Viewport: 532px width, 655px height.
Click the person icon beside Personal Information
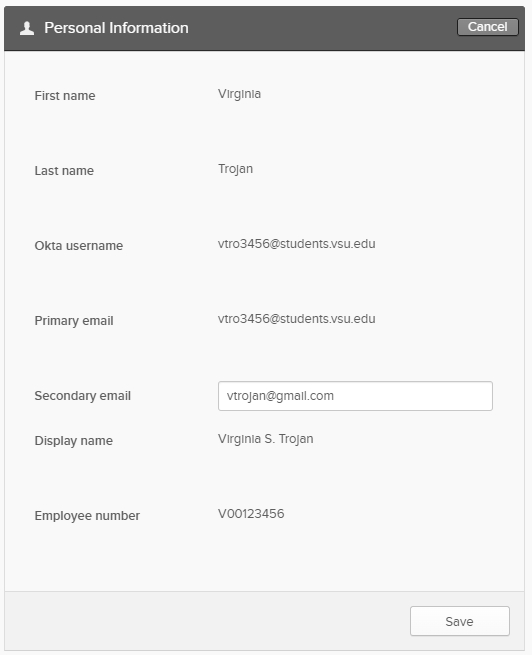(27, 28)
